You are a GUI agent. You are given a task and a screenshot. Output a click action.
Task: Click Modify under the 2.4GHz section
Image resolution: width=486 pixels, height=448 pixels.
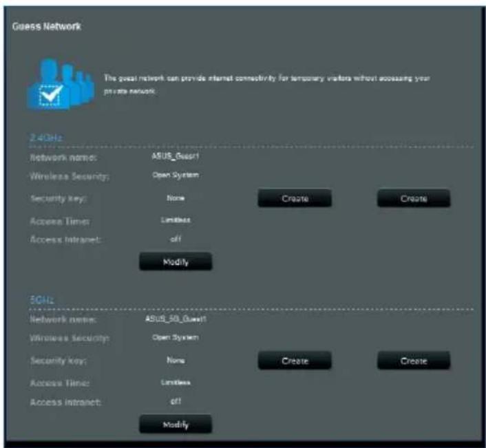click(x=176, y=262)
